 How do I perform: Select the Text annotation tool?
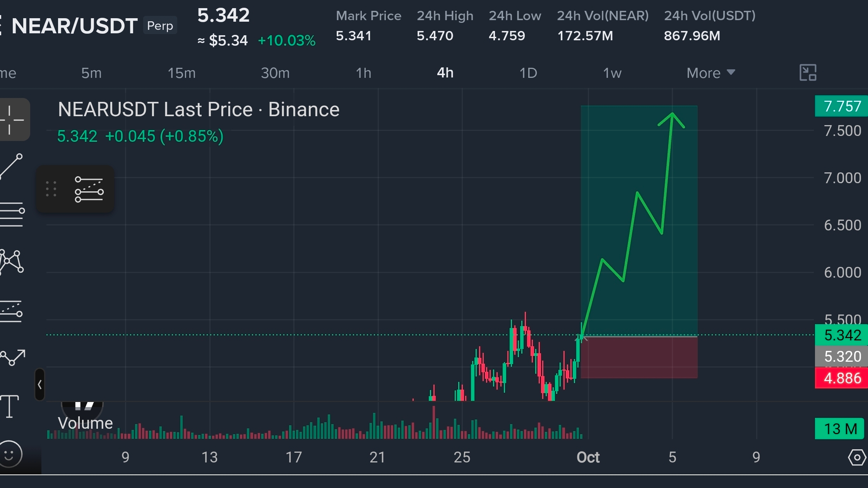click(x=10, y=406)
